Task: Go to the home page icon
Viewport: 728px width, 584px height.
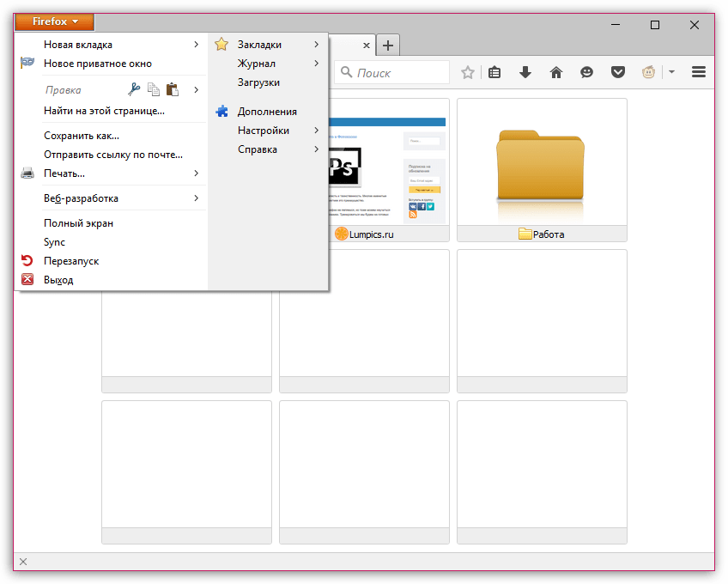Action: [556, 73]
